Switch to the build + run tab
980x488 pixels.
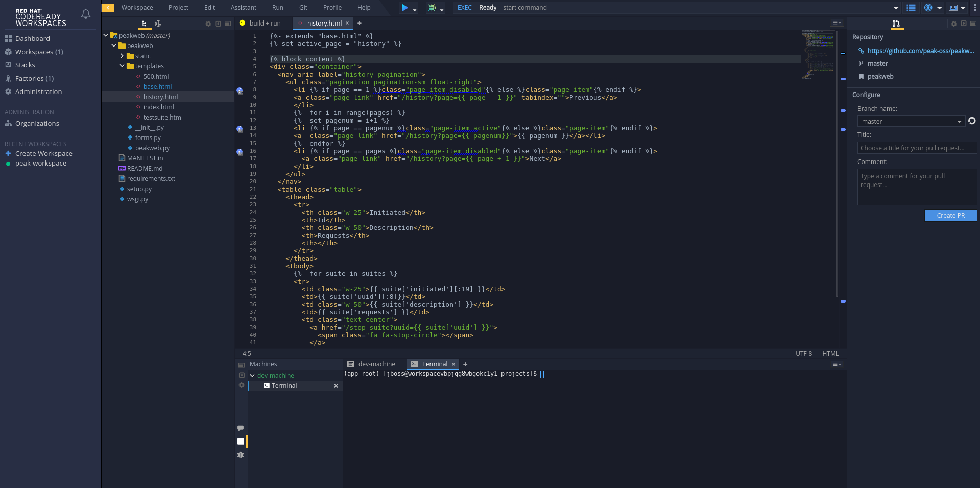point(265,24)
